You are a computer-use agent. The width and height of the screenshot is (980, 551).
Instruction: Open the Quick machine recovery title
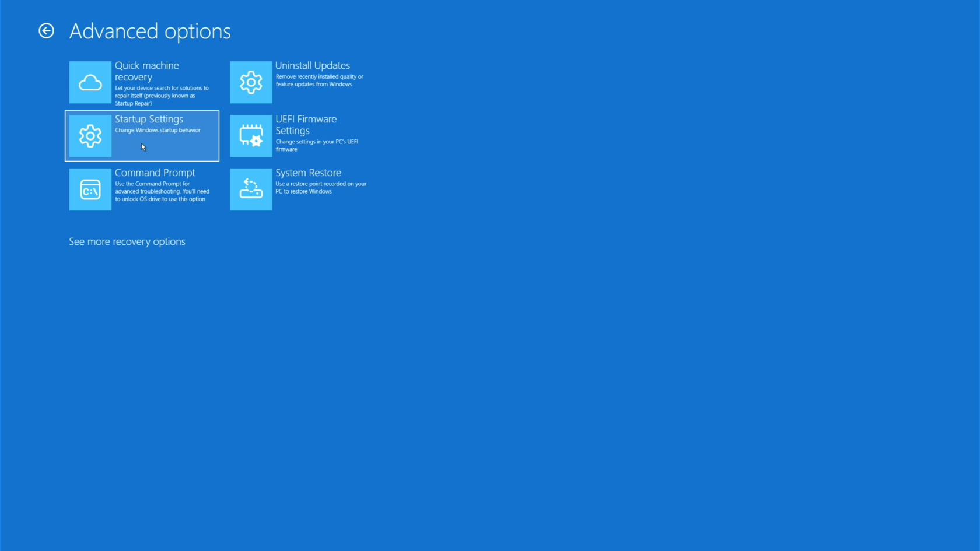click(147, 71)
